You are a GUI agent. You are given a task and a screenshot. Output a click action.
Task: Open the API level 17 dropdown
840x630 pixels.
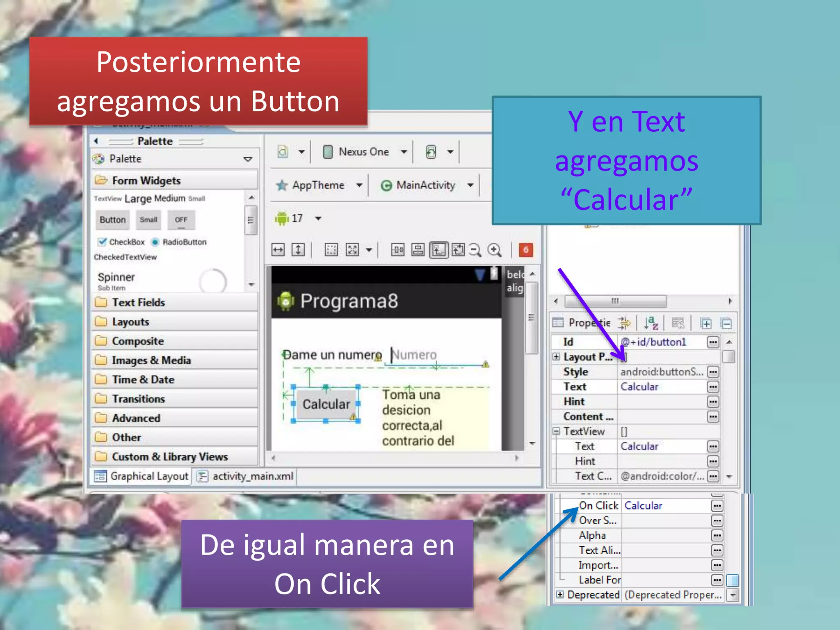(x=318, y=218)
